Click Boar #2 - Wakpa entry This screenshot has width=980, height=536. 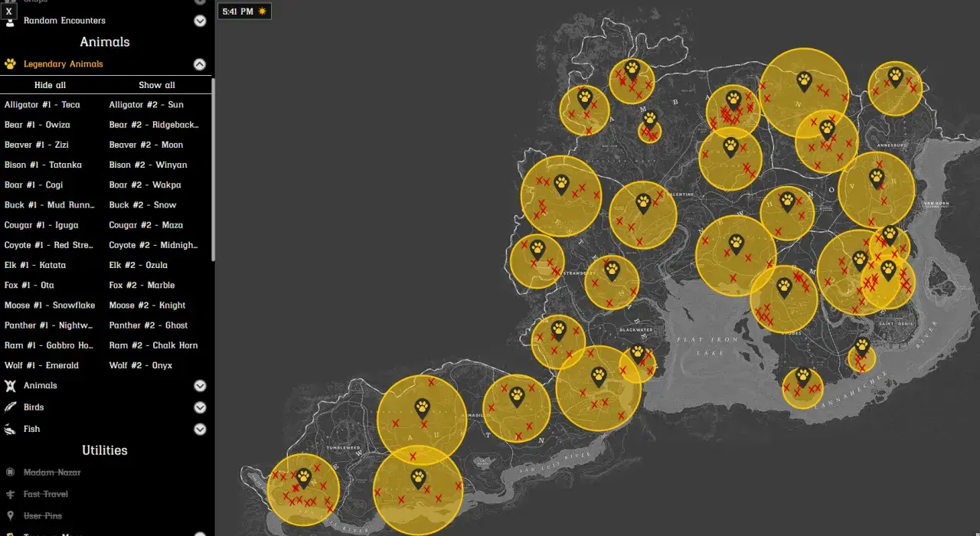coord(145,185)
